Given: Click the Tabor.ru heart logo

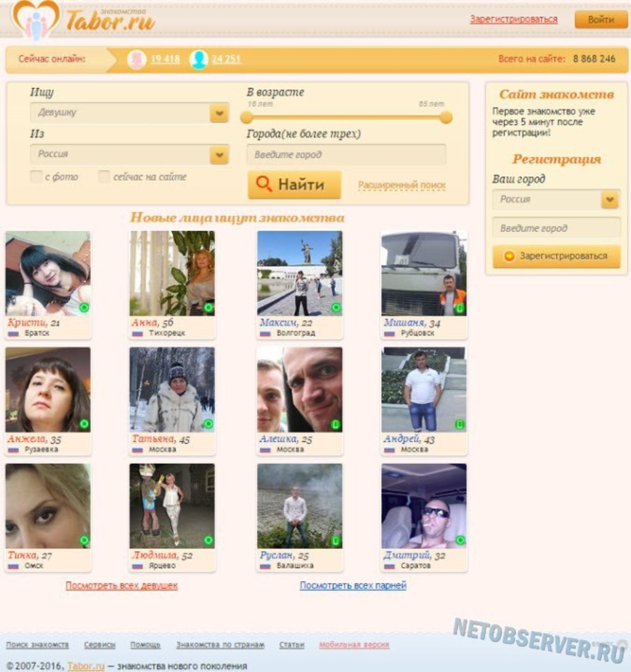Looking at the screenshot, I should 36,19.
